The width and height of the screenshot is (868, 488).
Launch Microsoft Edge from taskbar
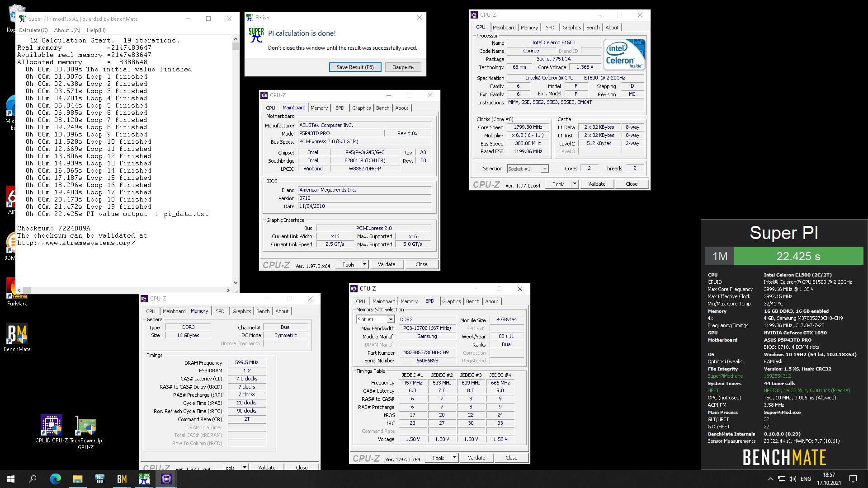(55, 479)
